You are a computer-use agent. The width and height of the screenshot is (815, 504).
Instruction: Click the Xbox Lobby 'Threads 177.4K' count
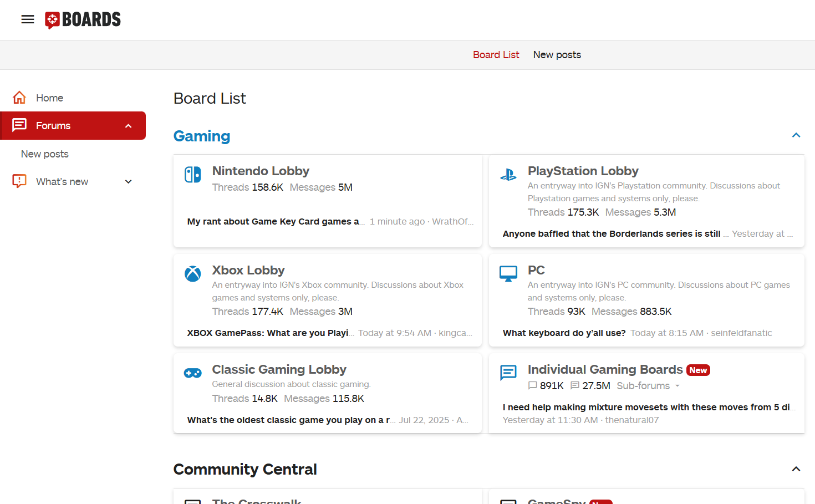click(248, 312)
